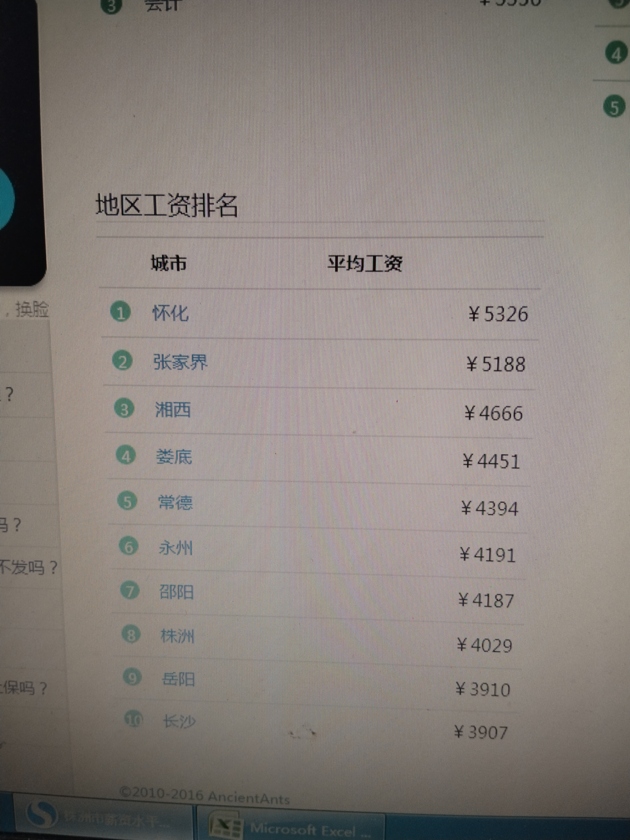Open 常德 city link

tap(175, 503)
